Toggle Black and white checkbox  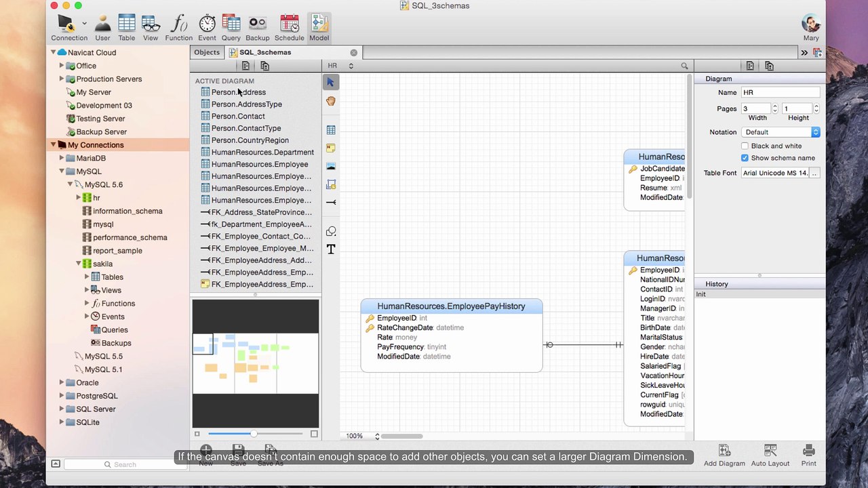745,146
